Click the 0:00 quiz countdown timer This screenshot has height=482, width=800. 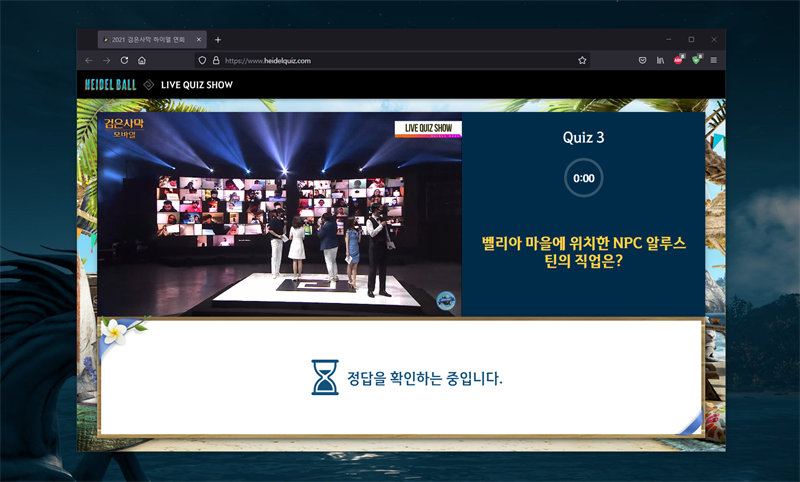point(584,178)
